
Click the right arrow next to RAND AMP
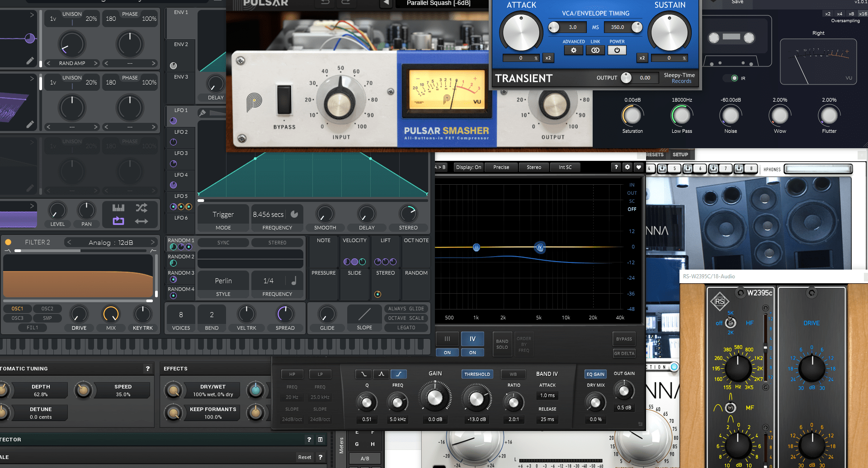point(96,63)
